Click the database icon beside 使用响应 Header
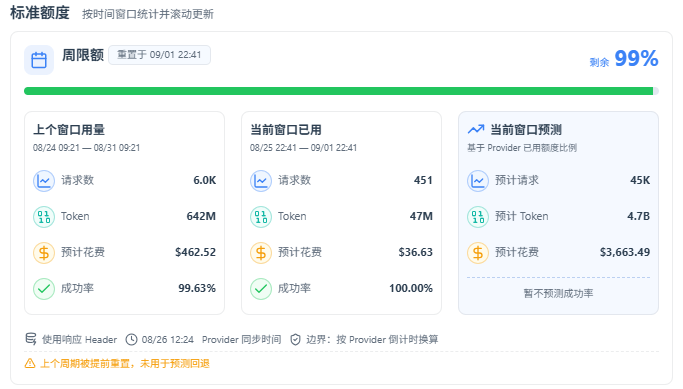Image resolution: width=683 pixels, height=389 pixels. pos(30,339)
